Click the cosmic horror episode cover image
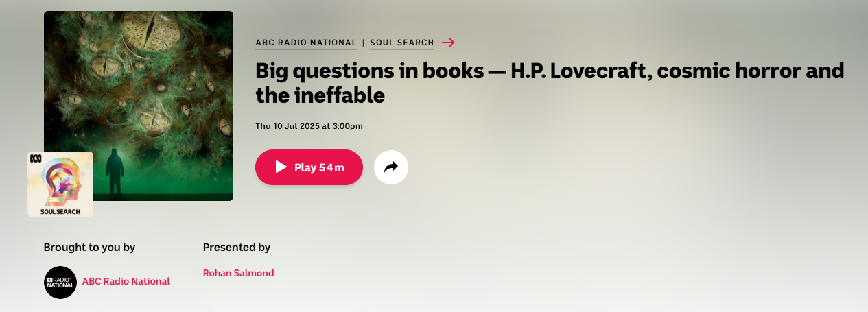 (139, 106)
